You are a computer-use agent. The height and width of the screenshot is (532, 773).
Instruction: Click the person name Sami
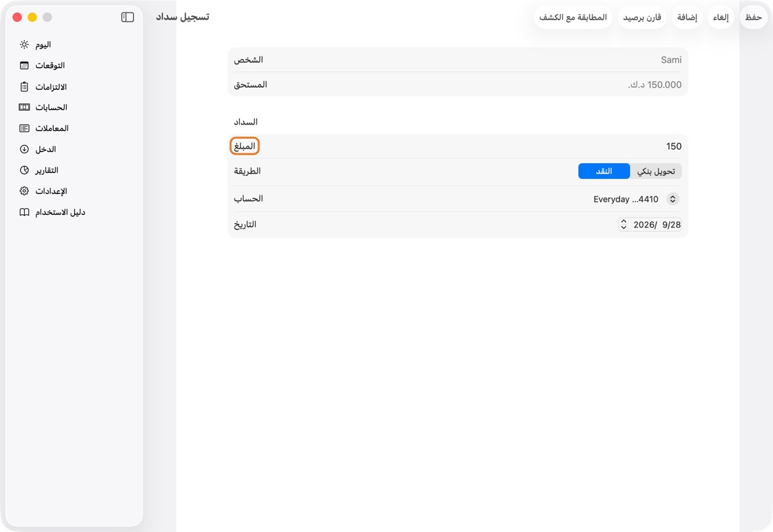click(x=671, y=60)
